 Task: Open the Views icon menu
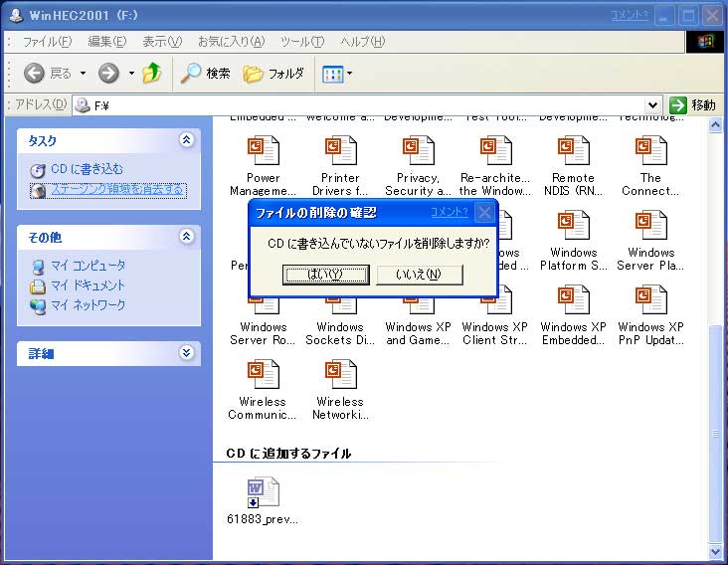332,74
